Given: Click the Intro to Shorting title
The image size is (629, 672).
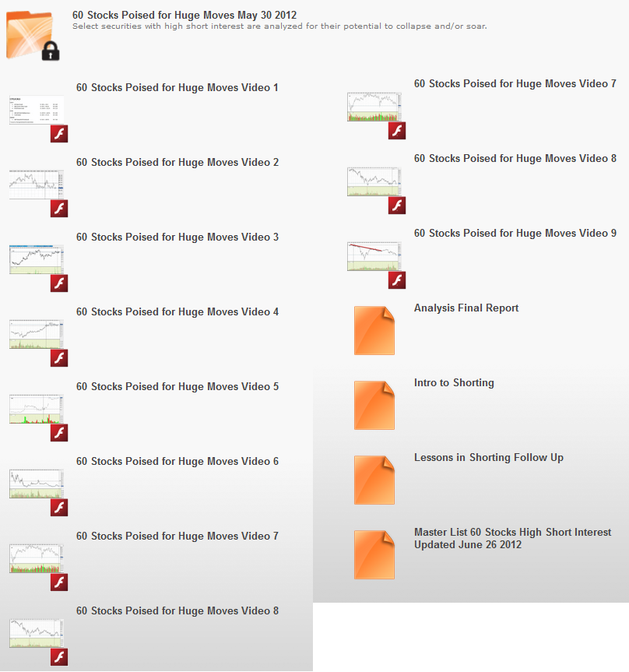Looking at the screenshot, I should click(x=454, y=382).
